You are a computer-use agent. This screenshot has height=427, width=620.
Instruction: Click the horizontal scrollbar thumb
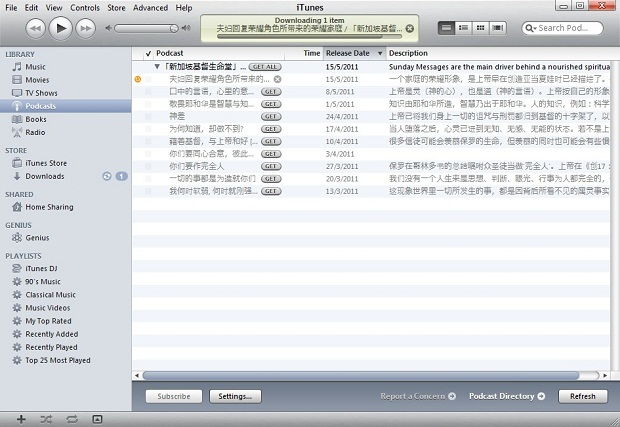[x=361, y=375]
